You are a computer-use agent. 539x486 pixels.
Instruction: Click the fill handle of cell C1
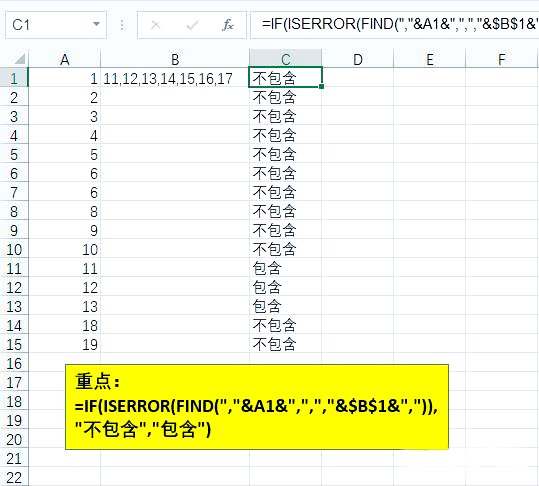pos(321,87)
